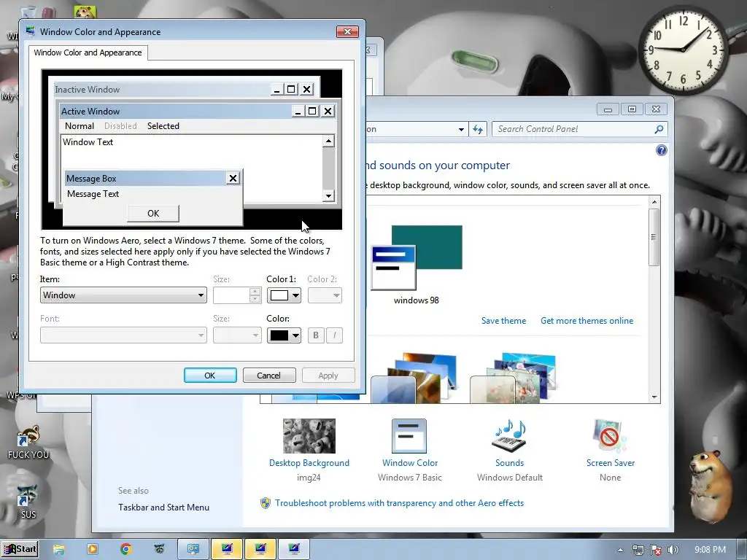Click the analog clock desktop gadget
The height and width of the screenshot is (560, 747).
coord(683,50)
